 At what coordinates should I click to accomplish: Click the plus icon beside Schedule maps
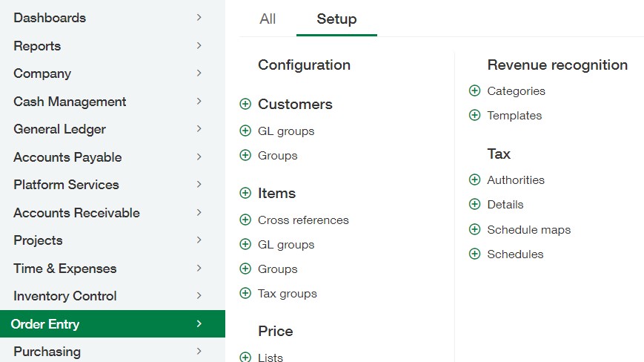(x=475, y=230)
